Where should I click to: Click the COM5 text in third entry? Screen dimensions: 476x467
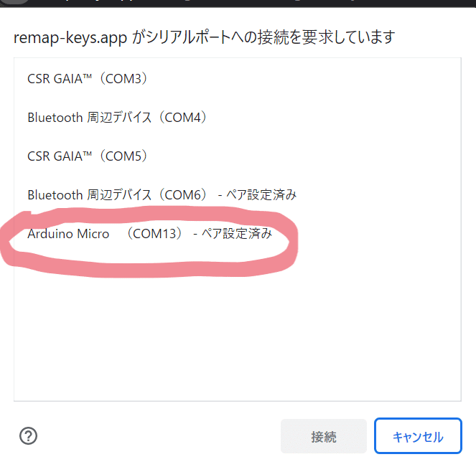point(123,156)
